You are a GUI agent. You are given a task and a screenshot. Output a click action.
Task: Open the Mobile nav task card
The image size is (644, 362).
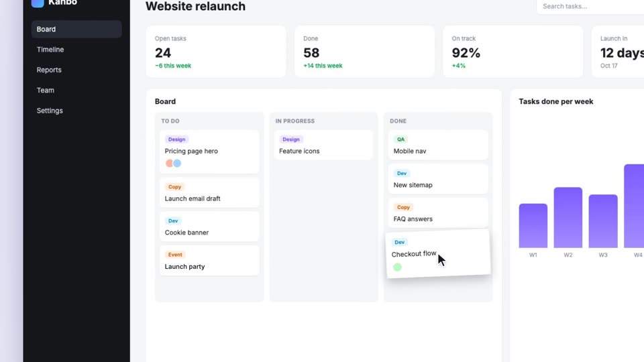[x=438, y=145]
